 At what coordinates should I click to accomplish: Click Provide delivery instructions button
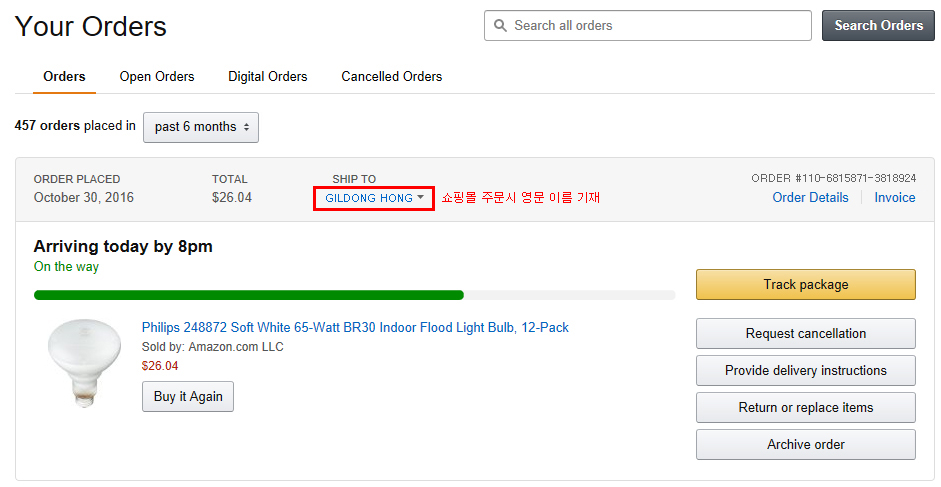pyautogui.click(x=805, y=371)
